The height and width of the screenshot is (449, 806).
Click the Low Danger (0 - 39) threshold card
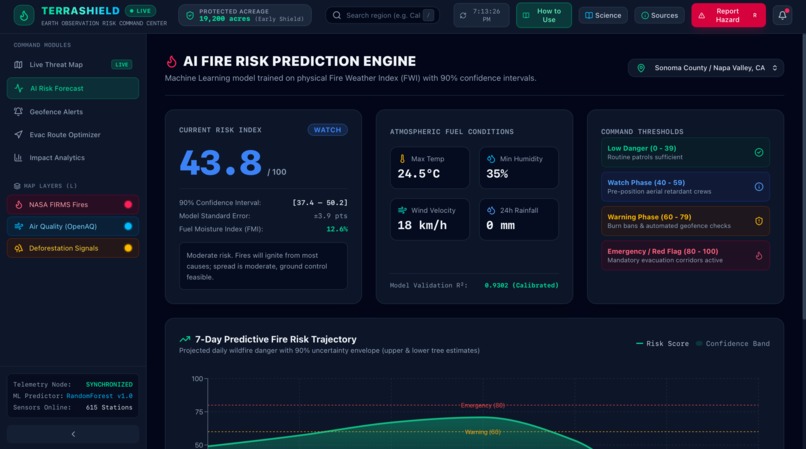click(685, 152)
